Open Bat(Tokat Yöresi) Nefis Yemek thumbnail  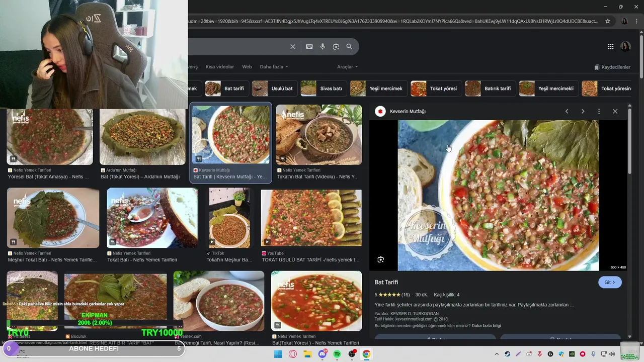(316, 301)
